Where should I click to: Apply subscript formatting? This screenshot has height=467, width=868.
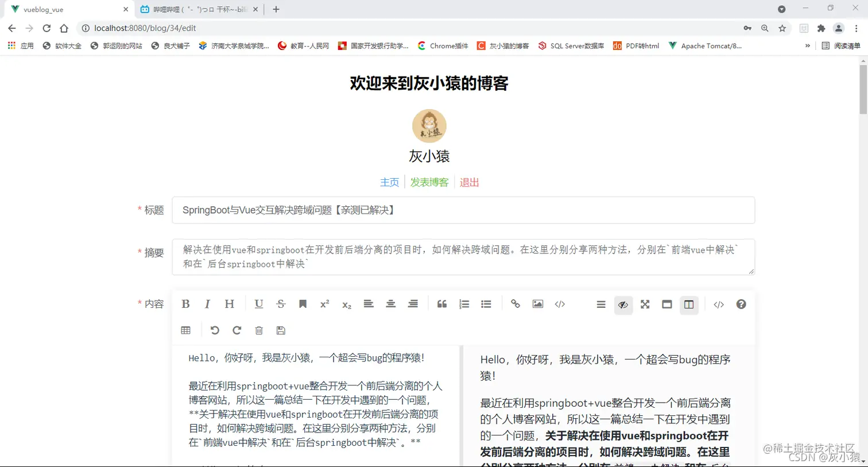(x=347, y=305)
